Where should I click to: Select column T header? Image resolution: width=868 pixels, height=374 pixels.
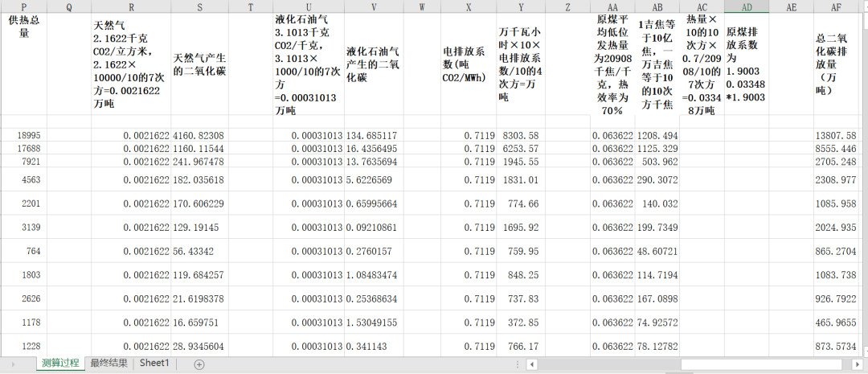coord(250,6)
